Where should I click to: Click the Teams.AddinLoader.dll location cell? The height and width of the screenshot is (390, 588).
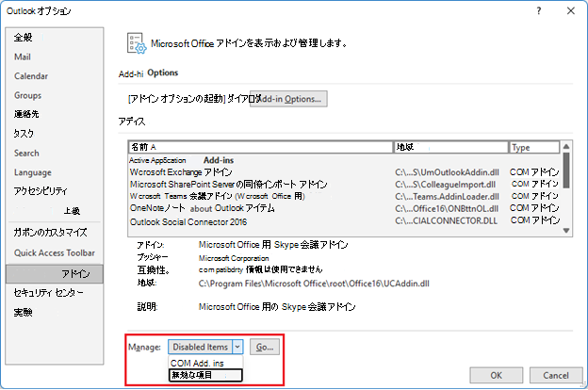pos(447,197)
